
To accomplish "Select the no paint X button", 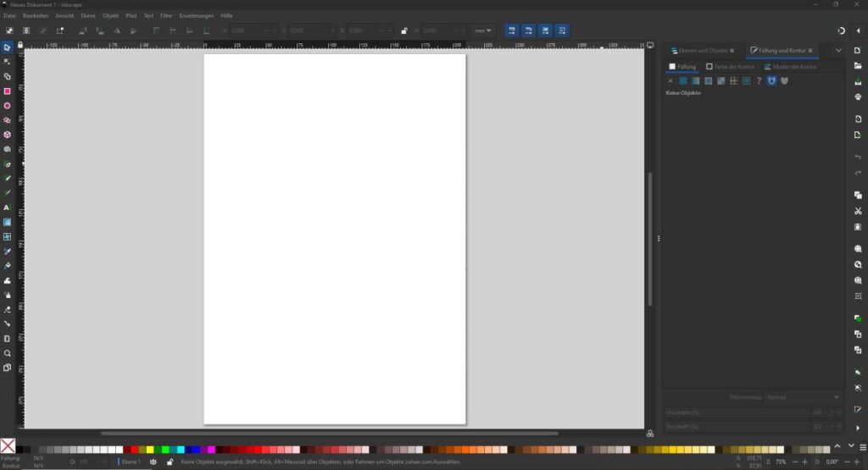I will pyautogui.click(x=670, y=80).
